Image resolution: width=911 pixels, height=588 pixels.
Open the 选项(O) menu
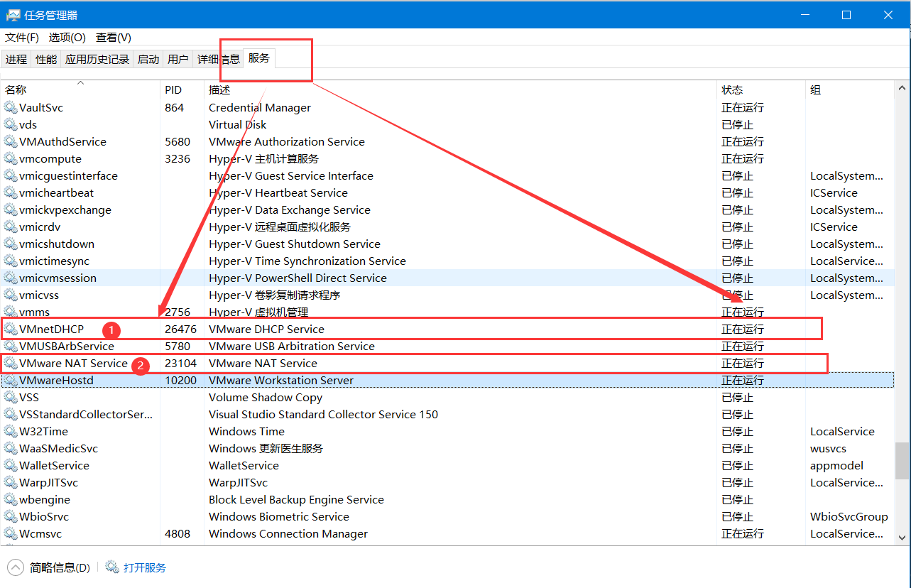(x=67, y=38)
